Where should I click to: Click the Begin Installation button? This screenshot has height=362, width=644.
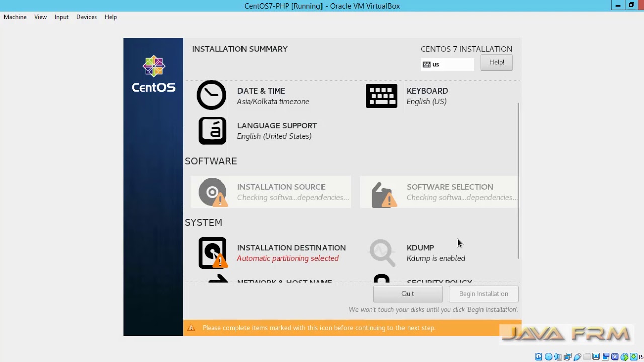[x=484, y=294]
